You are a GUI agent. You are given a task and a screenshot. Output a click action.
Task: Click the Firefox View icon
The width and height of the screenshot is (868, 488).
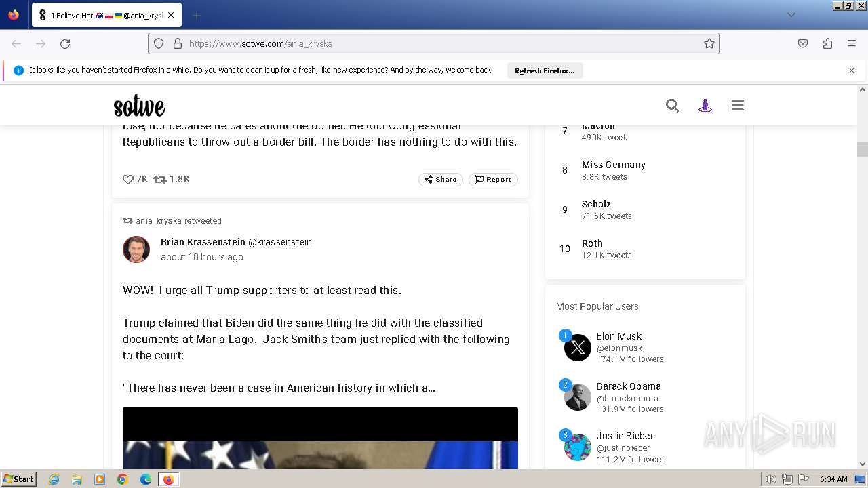[14, 15]
